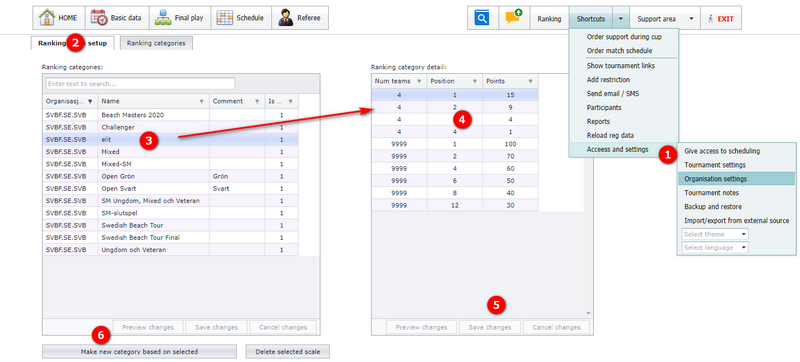Select the Ranking setup tab
Image resolution: width=800 pixels, height=362 pixels.
[x=72, y=43]
